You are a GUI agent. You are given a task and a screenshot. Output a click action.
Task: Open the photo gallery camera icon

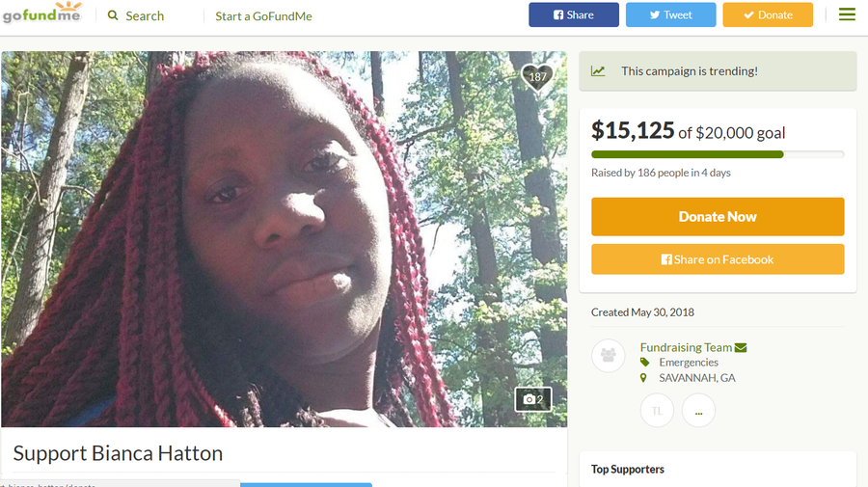coord(533,399)
